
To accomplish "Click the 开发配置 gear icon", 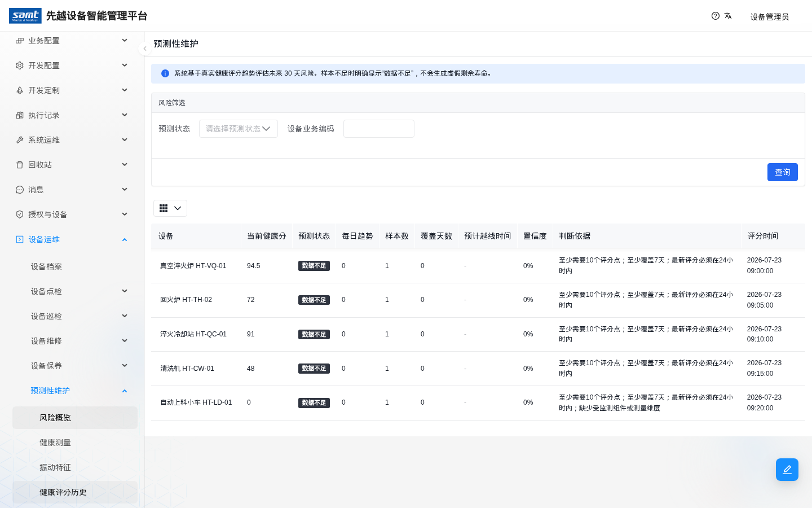I will 20,65.
